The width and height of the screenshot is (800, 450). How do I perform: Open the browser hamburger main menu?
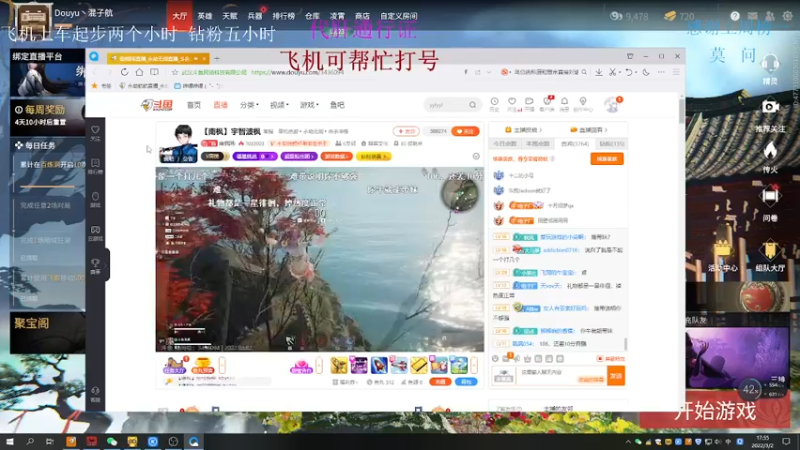pos(676,72)
